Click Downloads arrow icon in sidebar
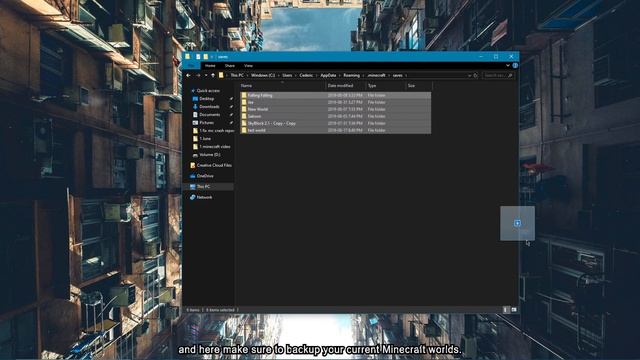This screenshot has width=640, height=360. 195,107
